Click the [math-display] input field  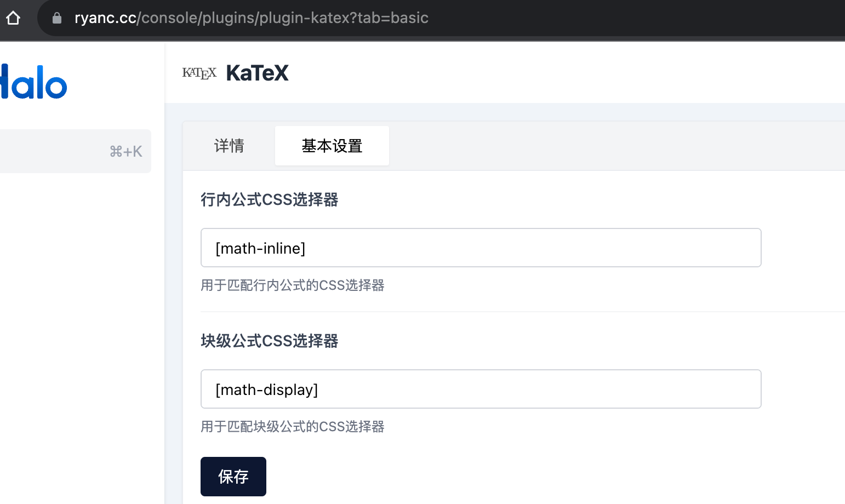pos(481,389)
